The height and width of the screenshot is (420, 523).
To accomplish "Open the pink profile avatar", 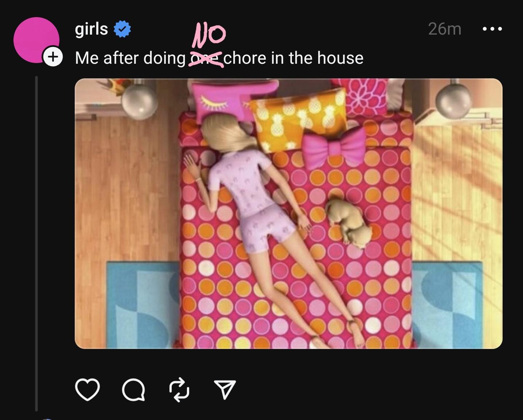I will click(x=36, y=40).
